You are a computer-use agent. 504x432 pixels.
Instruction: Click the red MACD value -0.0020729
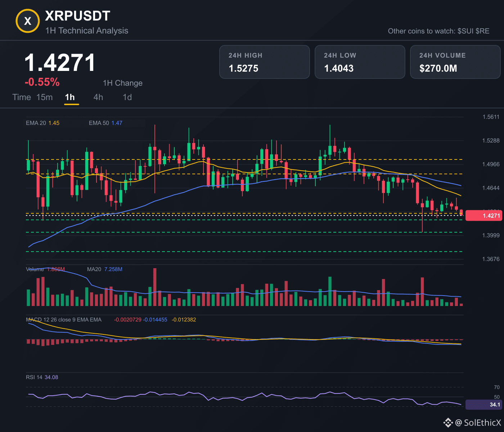(x=128, y=320)
